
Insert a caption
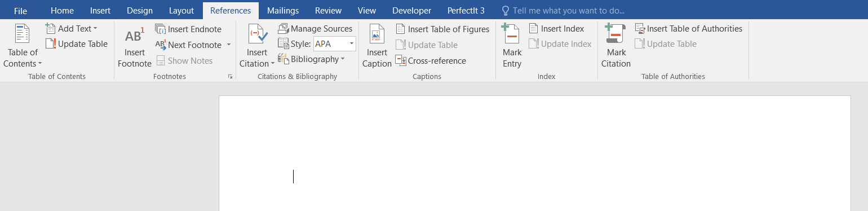pyautogui.click(x=377, y=45)
